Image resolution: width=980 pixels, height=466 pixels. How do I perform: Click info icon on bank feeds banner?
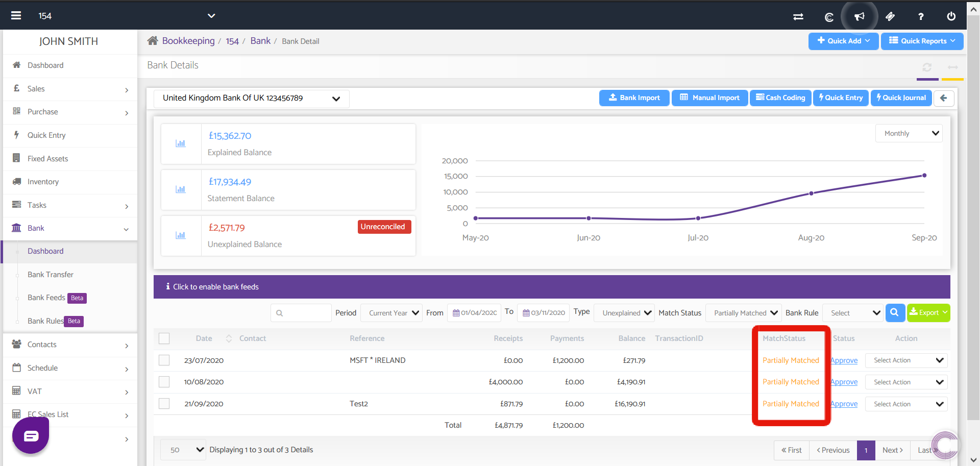click(168, 287)
